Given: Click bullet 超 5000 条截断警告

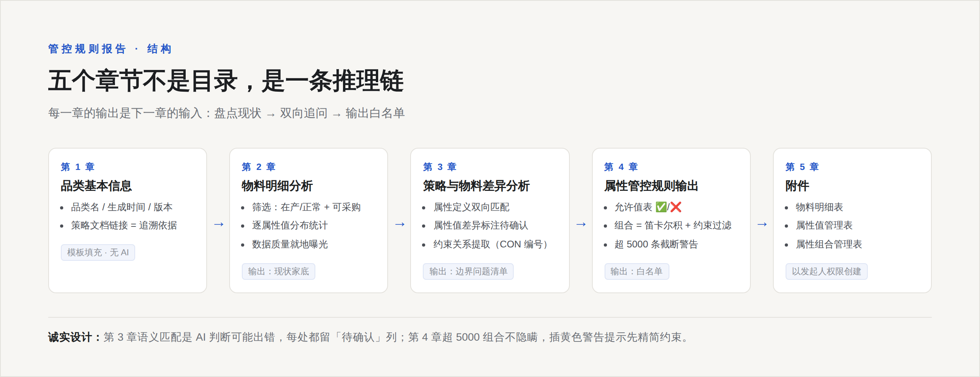Looking at the screenshot, I should (656, 244).
